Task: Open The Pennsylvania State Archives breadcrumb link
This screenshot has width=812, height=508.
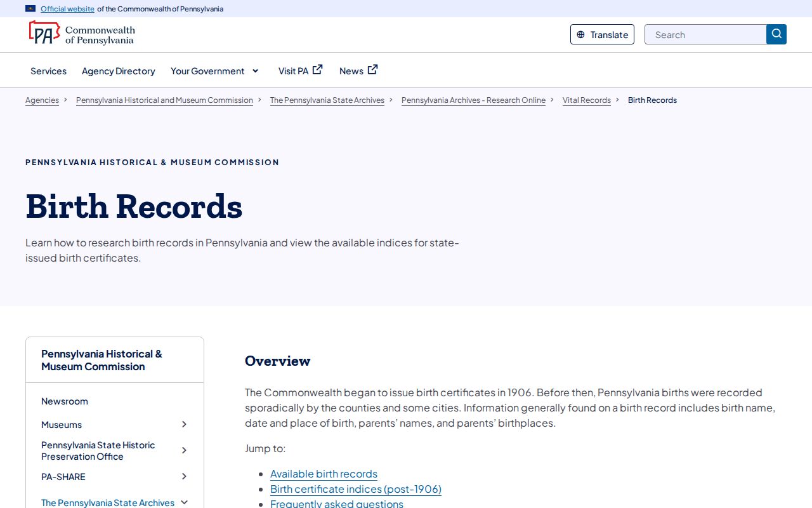Action: pyautogui.click(x=327, y=100)
